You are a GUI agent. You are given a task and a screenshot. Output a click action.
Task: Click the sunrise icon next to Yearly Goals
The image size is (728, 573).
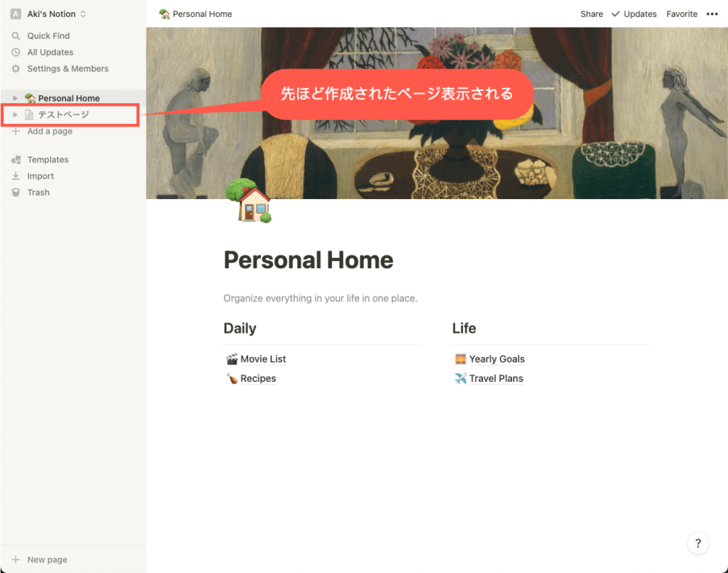461,360
